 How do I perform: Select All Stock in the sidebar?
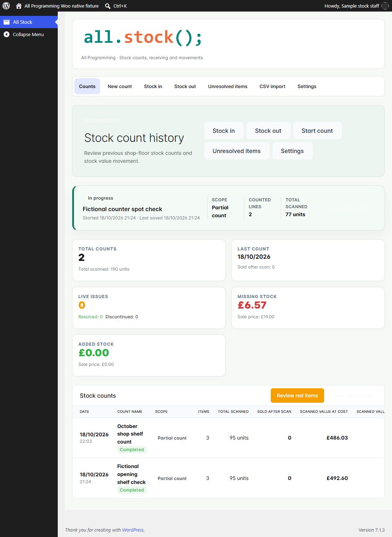[29, 22]
